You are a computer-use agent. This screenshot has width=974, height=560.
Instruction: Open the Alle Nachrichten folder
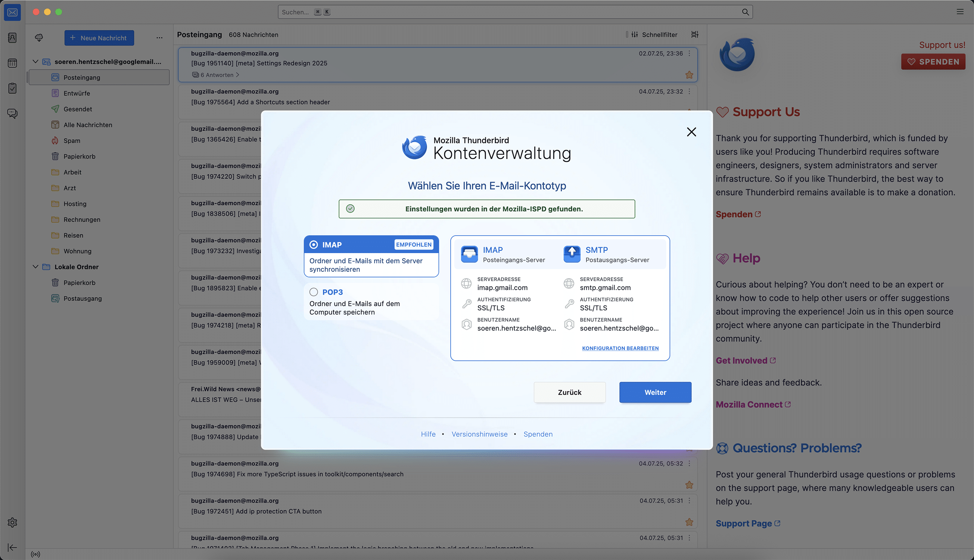pyautogui.click(x=99, y=125)
